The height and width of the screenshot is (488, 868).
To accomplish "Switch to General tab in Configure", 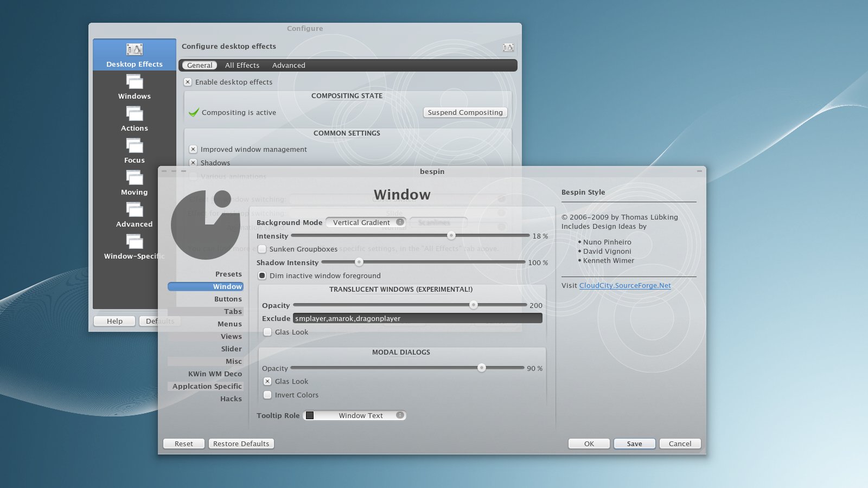I will 200,65.
